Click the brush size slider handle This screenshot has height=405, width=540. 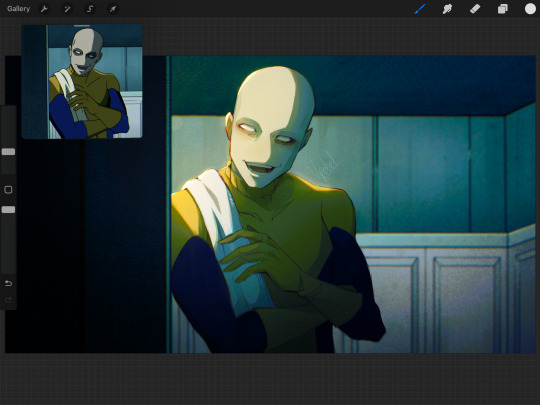(8, 152)
